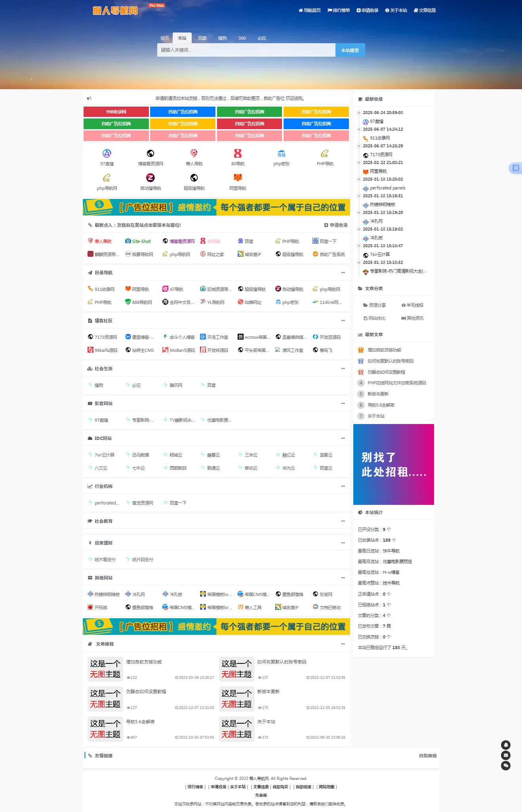Viewport: 522px width, 812px height.
Task: Open the 自动搜导航 featured icon
Action: (x=151, y=178)
